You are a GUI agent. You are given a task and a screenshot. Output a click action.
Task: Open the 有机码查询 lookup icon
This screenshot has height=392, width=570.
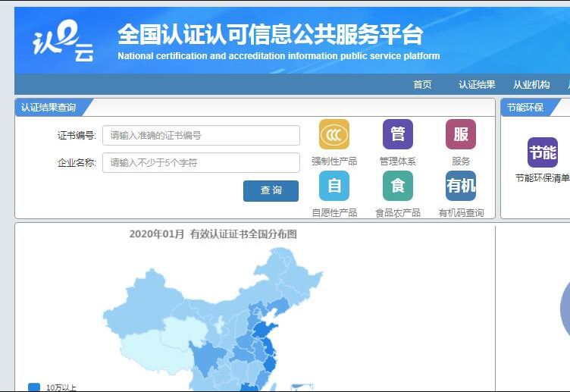pyautogui.click(x=460, y=186)
